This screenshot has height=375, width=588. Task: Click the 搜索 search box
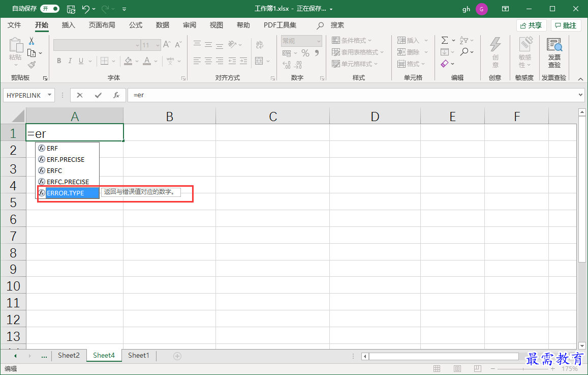click(330, 25)
